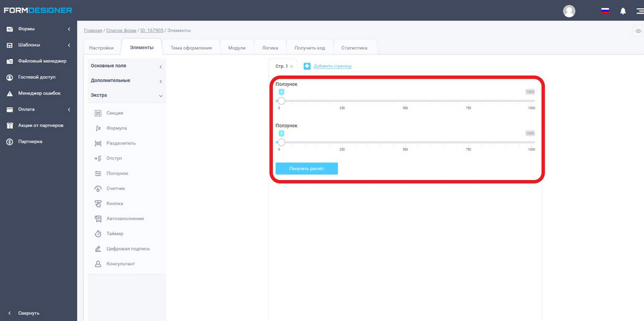Expand the Дополнительные section
Screen dimensions: 644x321
click(127, 81)
